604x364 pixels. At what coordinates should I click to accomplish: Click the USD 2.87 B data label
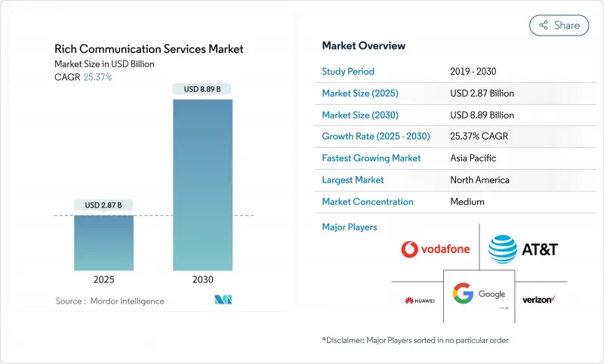pyautogui.click(x=104, y=205)
